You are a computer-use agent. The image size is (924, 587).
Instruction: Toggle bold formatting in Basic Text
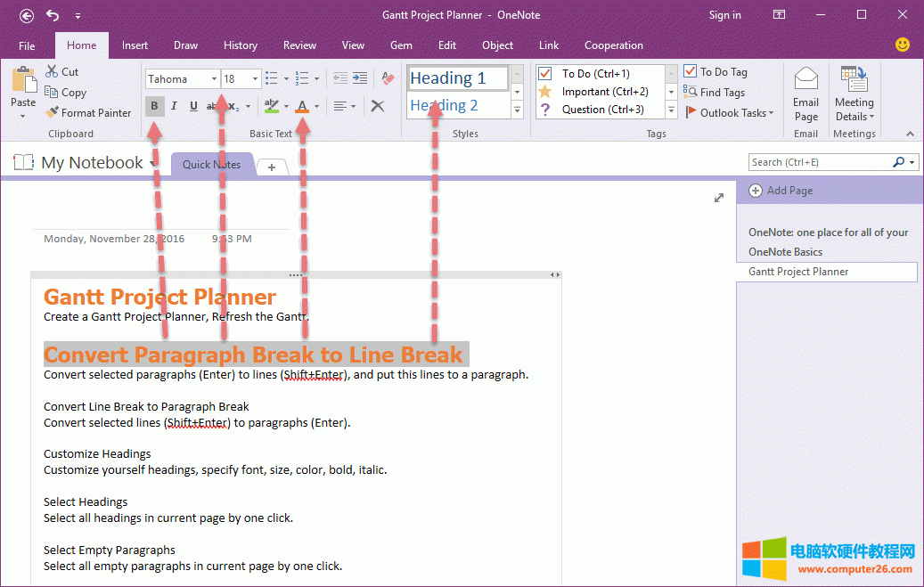pos(154,106)
